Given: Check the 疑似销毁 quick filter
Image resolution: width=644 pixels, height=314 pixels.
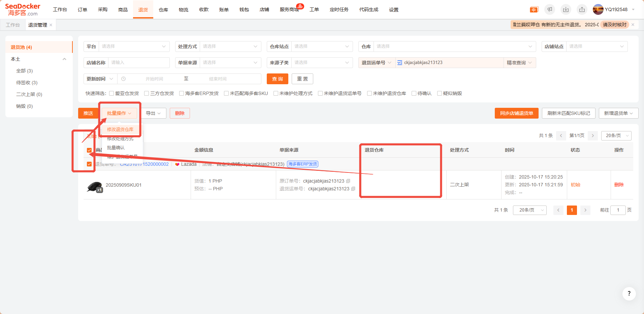Looking at the screenshot, I should pyautogui.click(x=440, y=93).
